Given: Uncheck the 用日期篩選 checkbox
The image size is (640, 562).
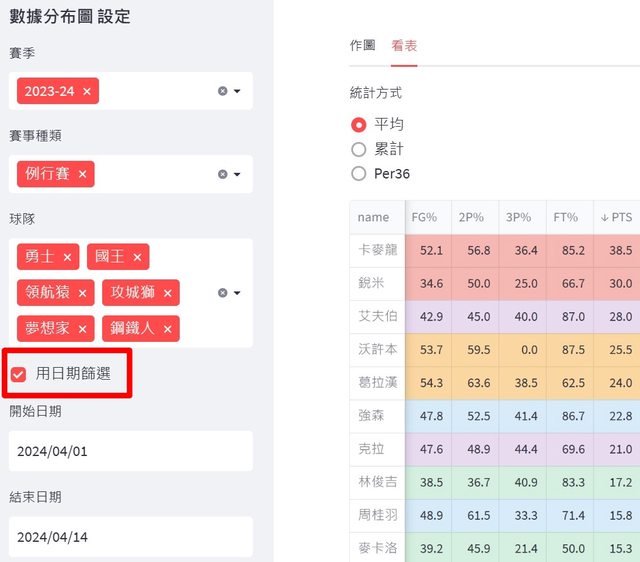Looking at the screenshot, I should click(18, 374).
